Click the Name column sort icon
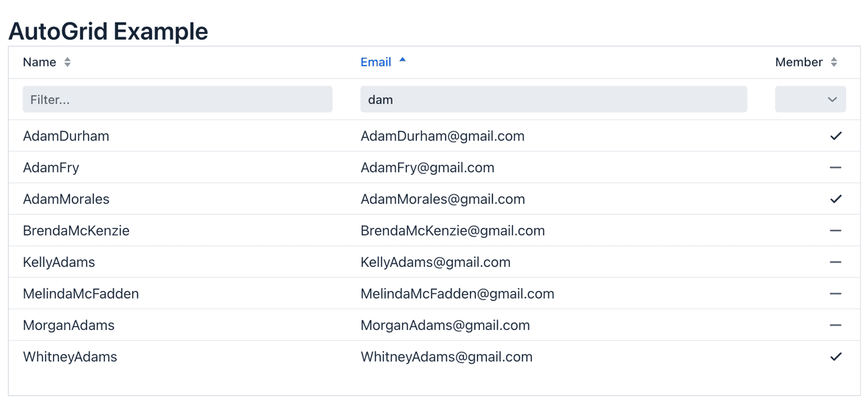The height and width of the screenshot is (405, 868). pos(67,63)
